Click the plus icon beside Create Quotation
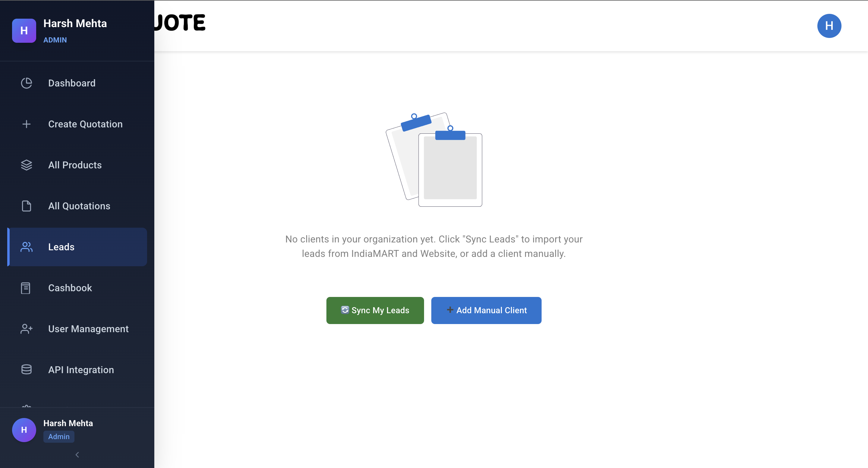The width and height of the screenshot is (868, 468). pyautogui.click(x=26, y=124)
